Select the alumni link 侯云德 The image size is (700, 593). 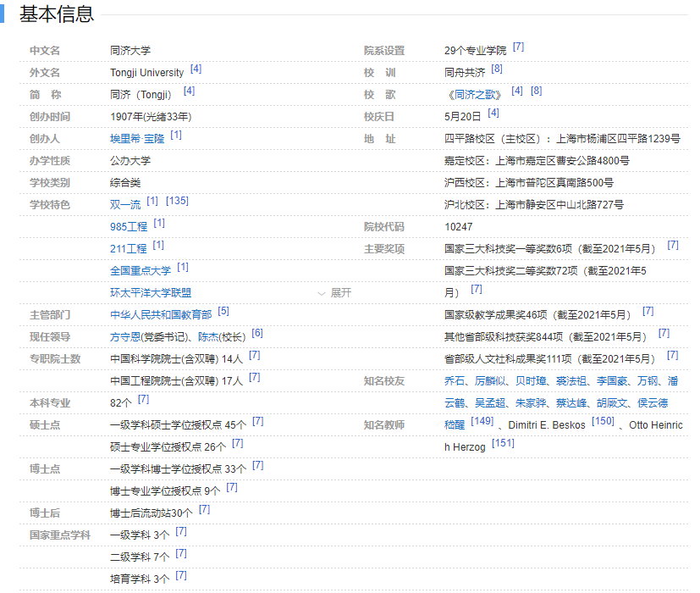pos(652,402)
